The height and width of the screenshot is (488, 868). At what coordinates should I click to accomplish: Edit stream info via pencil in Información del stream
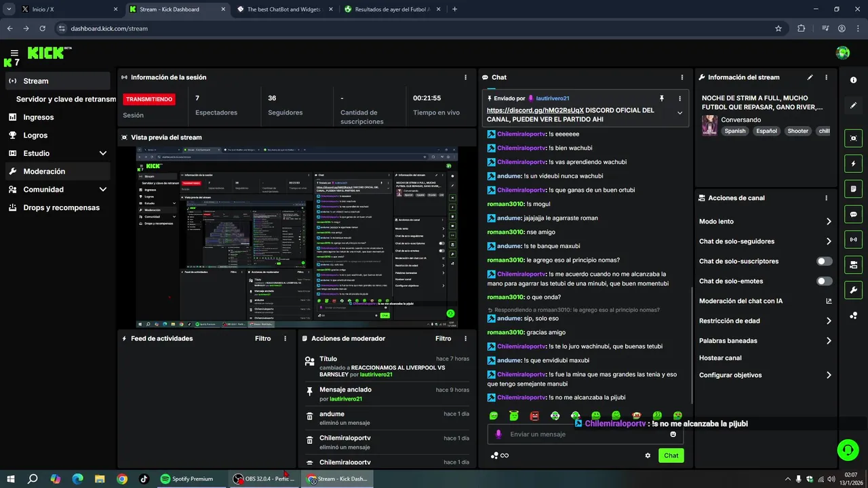point(810,77)
